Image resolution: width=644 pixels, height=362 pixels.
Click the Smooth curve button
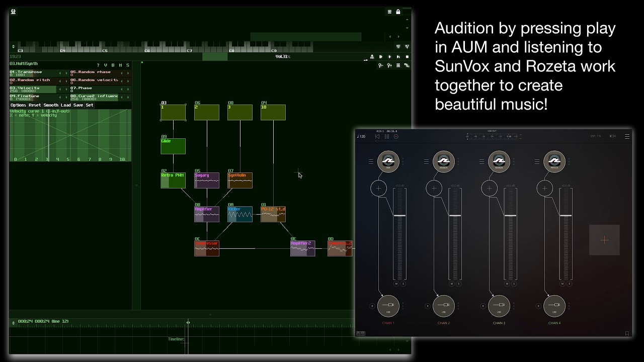pos(51,105)
